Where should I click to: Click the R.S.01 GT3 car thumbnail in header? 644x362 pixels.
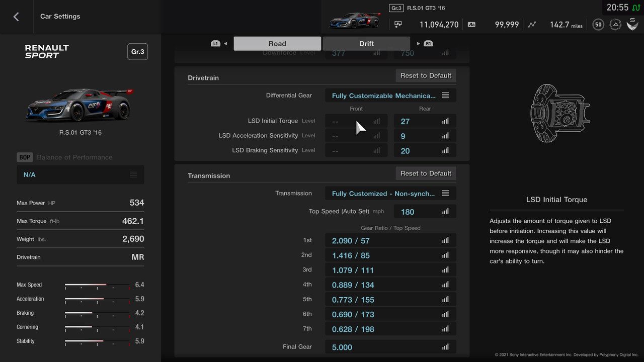tap(355, 21)
